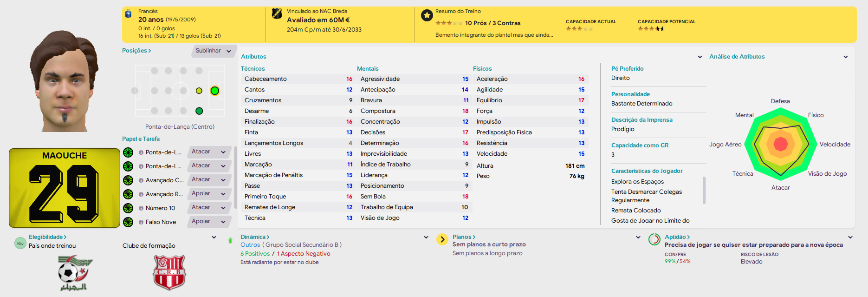
Task: Click the player traits scrollbar
Action: (704, 190)
